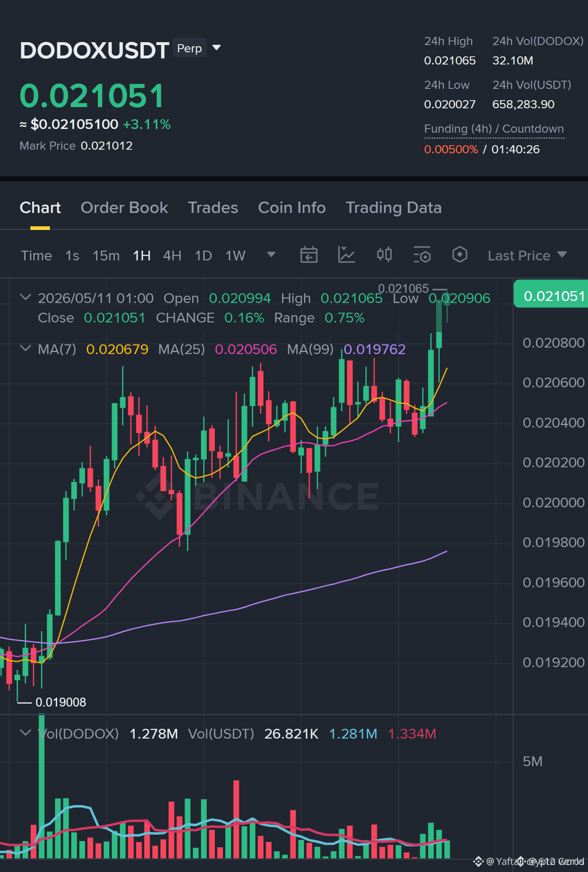This screenshot has width=588, height=872.
Task: Open the Trading Data tab
Action: [393, 208]
